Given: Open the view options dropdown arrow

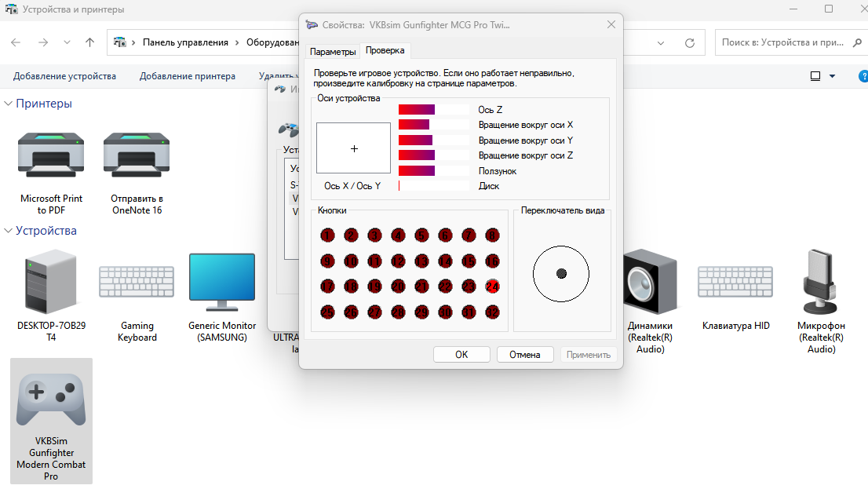Looking at the screenshot, I should [x=832, y=76].
